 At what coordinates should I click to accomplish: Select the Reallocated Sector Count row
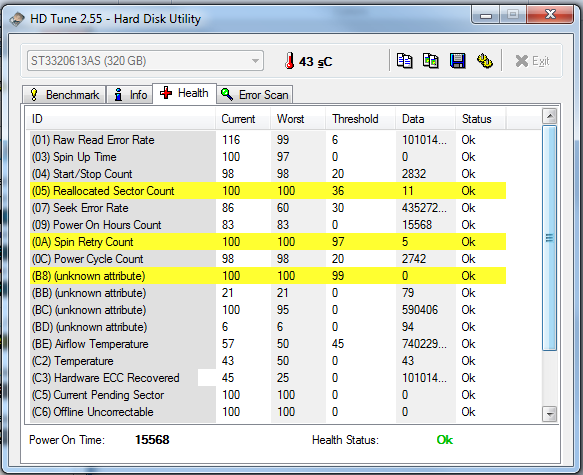click(x=268, y=191)
